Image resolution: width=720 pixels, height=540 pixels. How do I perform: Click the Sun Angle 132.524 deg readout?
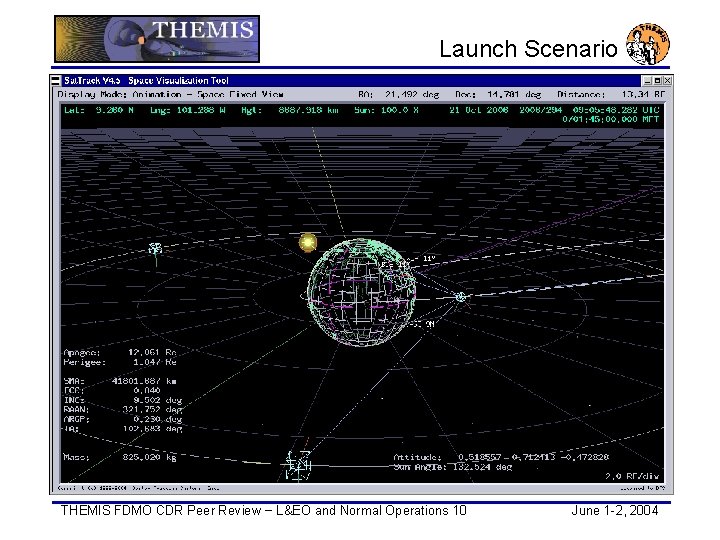click(453, 467)
